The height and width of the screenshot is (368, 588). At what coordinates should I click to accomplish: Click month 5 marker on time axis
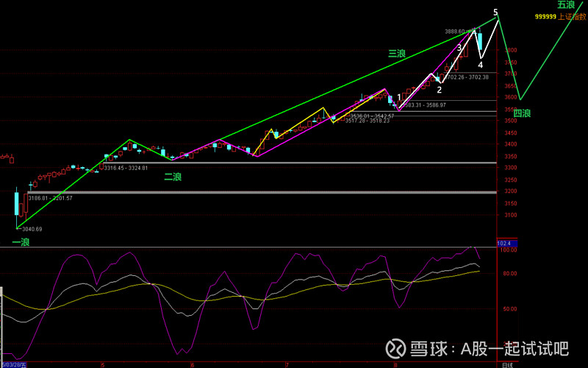pos(102,365)
